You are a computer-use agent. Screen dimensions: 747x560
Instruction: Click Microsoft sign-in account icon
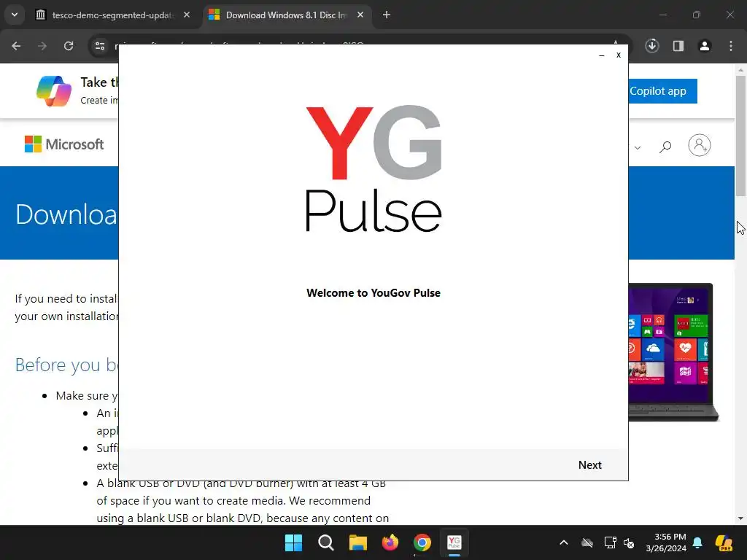700,145
